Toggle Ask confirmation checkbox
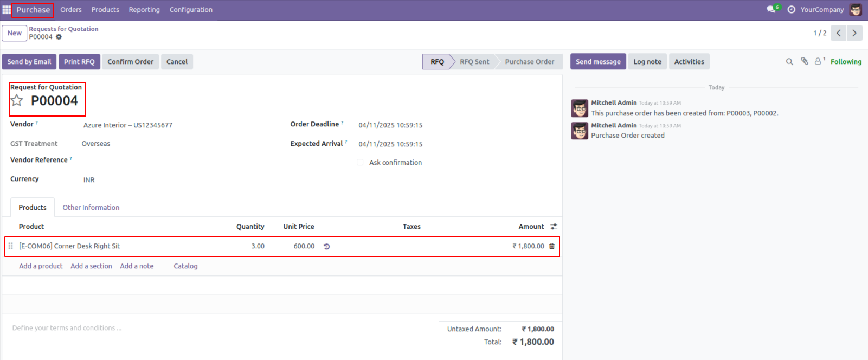Screen dimensions: 868x360 tap(360, 163)
